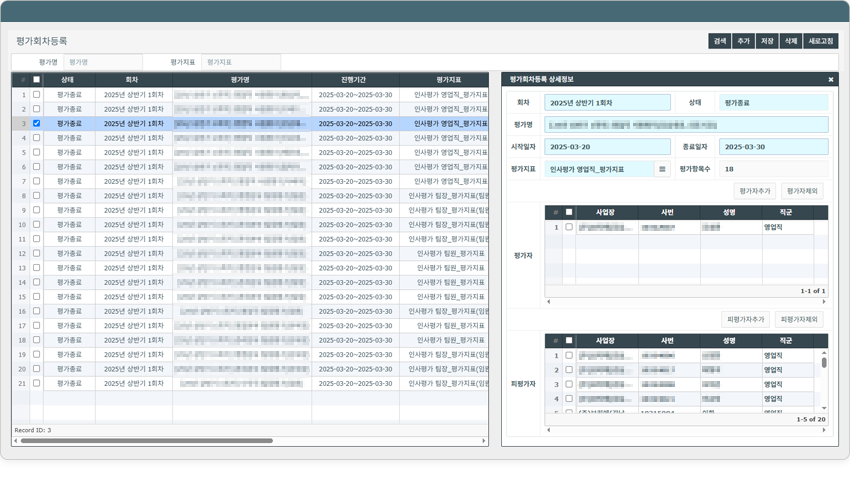Open the 평가지표 lookup list icon
The width and height of the screenshot is (850, 478).
(662, 170)
